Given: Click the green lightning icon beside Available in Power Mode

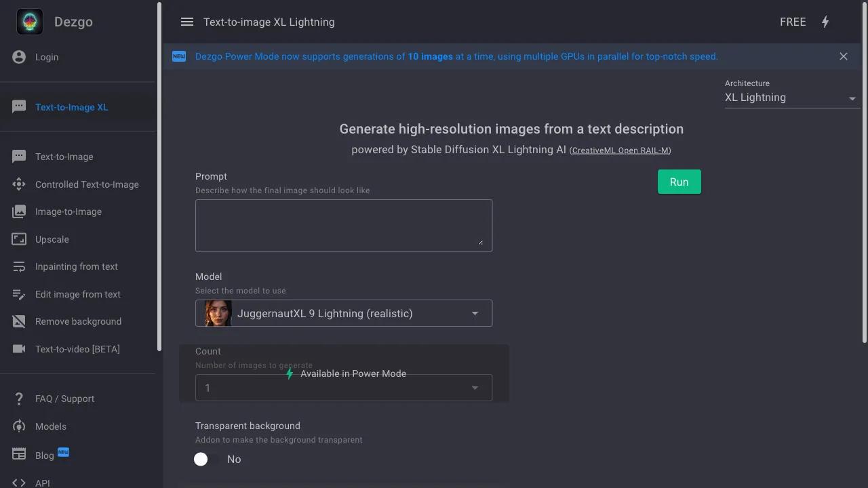Looking at the screenshot, I should 290,373.
